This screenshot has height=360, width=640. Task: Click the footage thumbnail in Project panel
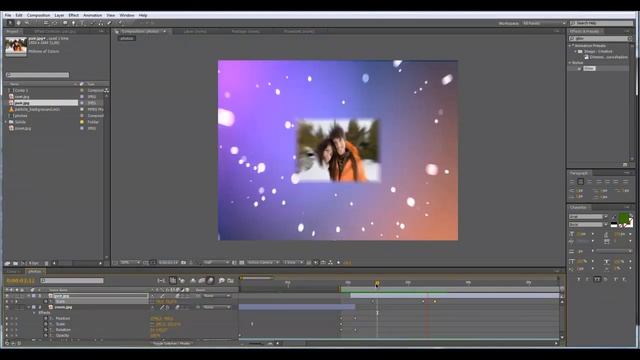(16, 46)
